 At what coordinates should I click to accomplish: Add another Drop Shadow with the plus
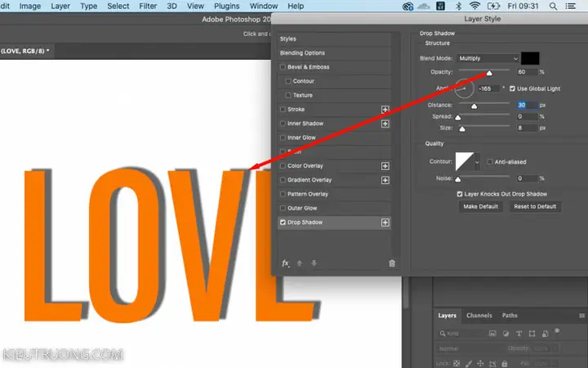(x=385, y=222)
